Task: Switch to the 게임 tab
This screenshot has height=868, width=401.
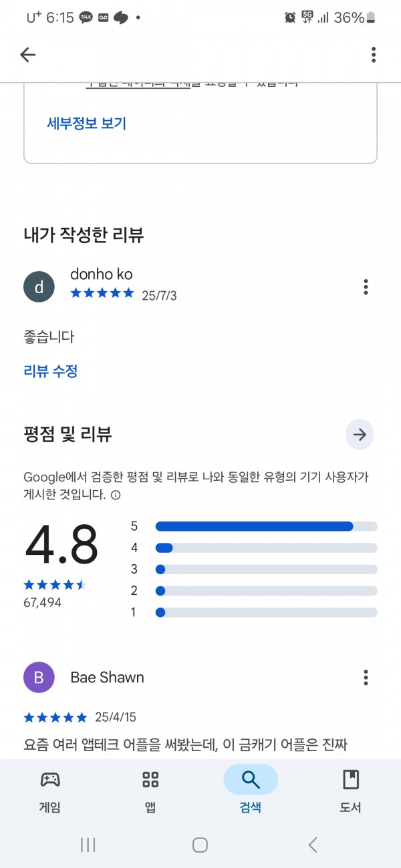Action: point(50,791)
